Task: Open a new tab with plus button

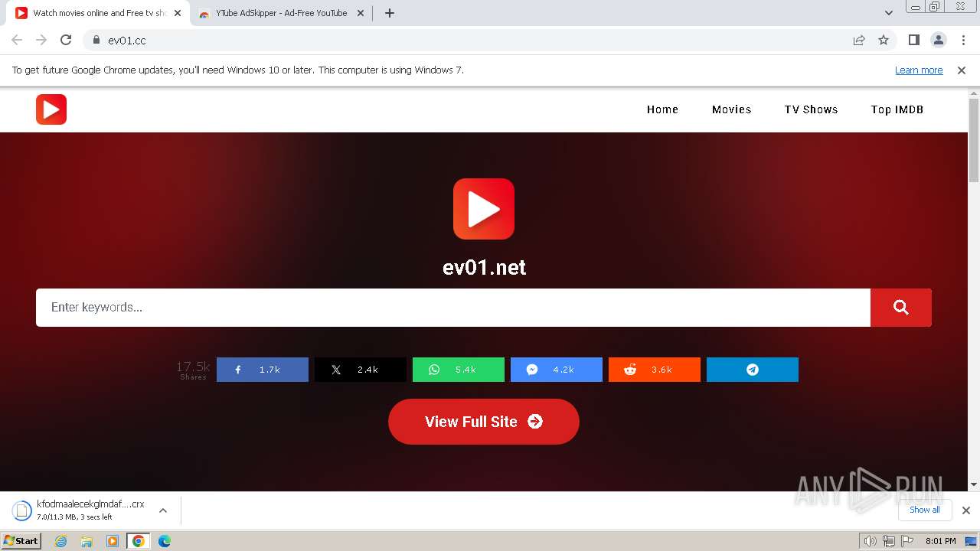Action: (x=390, y=13)
